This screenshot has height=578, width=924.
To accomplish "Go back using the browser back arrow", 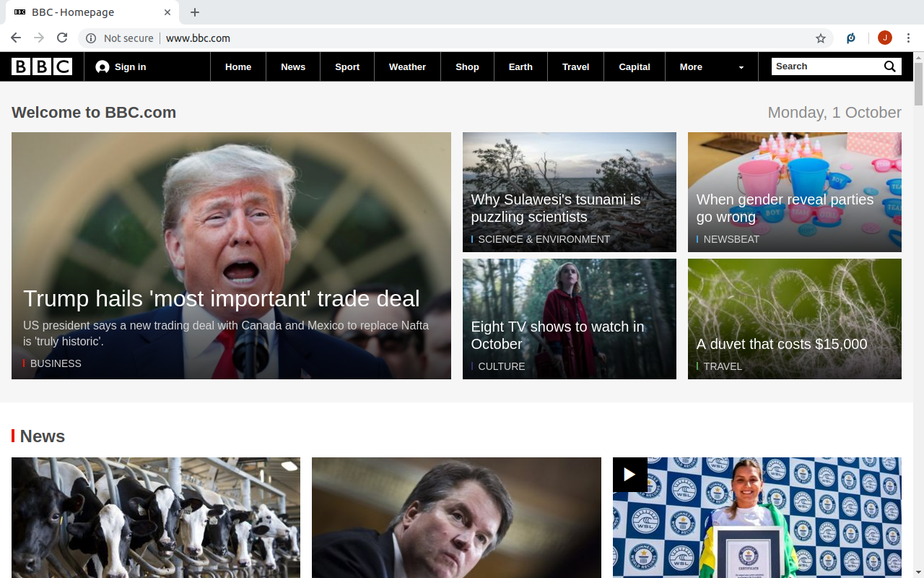I will pyautogui.click(x=16, y=38).
